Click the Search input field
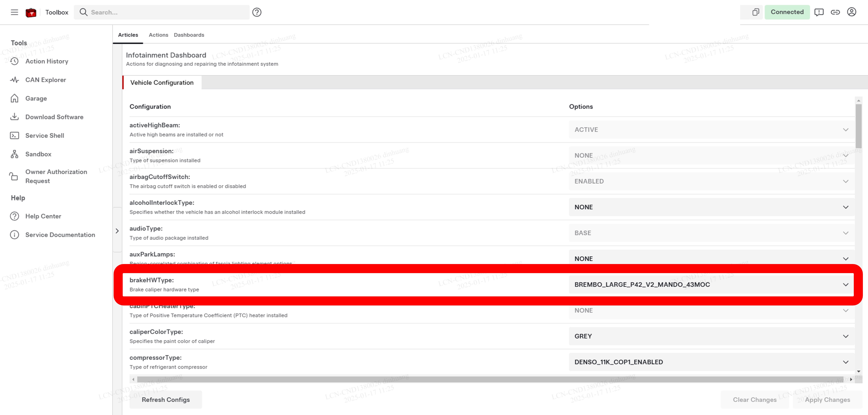The width and height of the screenshot is (868, 415). 165,12
